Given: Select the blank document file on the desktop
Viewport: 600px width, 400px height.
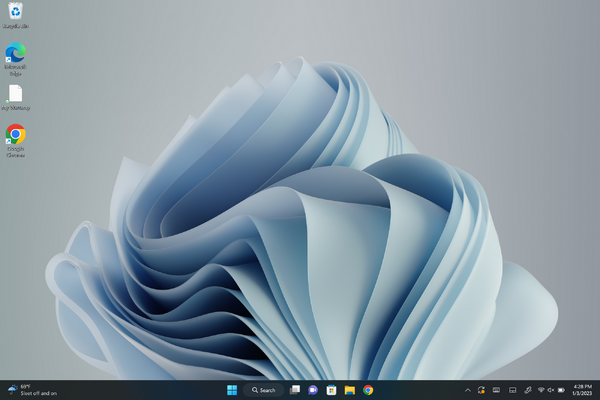Looking at the screenshot, I should pyautogui.click(x=15, y=98).
